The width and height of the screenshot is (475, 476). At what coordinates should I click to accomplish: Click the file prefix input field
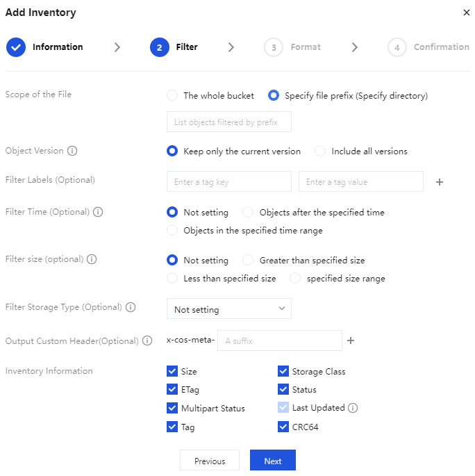pyautogui.click(x=229, y=122)
